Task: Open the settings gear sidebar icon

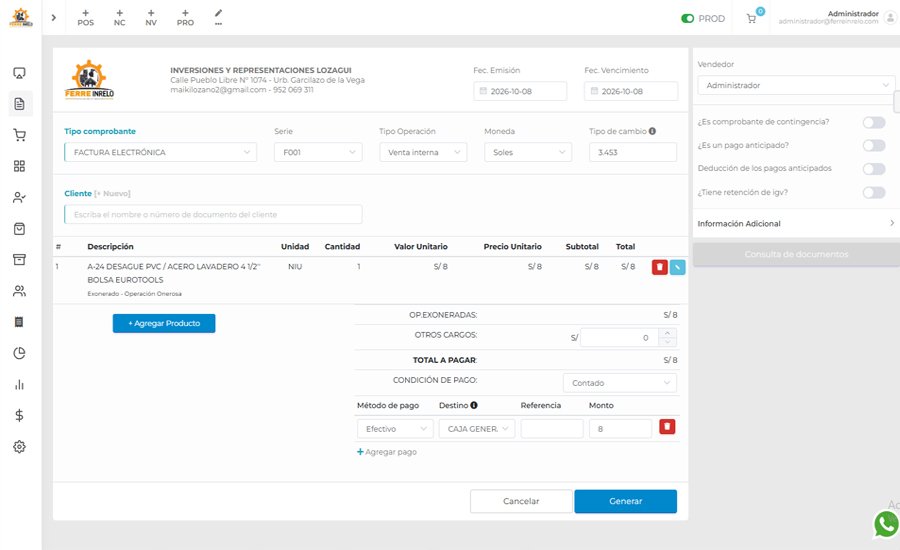Action: tap(20, 447)
